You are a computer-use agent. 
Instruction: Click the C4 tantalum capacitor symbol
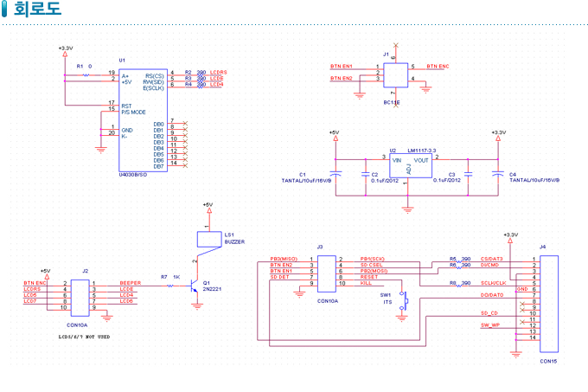tap(497, 174)
